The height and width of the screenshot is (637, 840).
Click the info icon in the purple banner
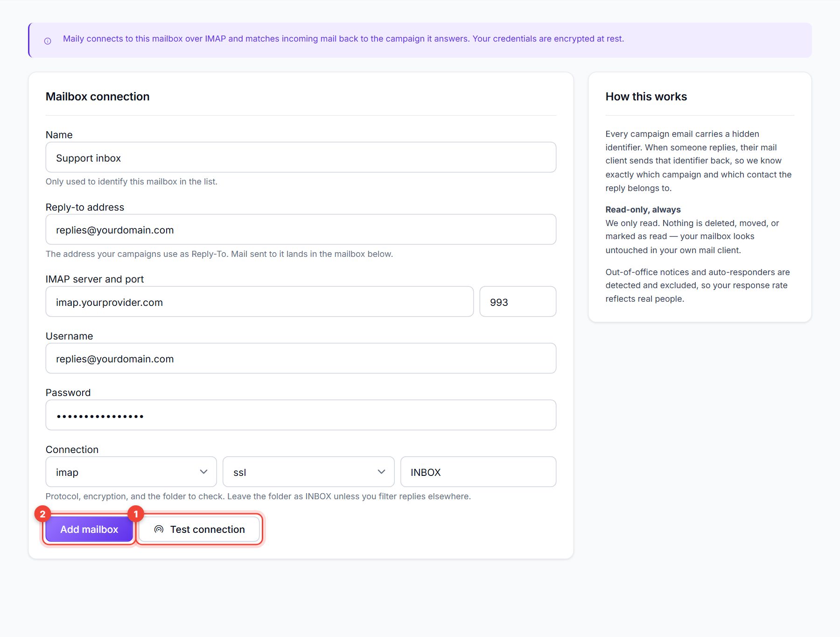(x=48, y=41)
